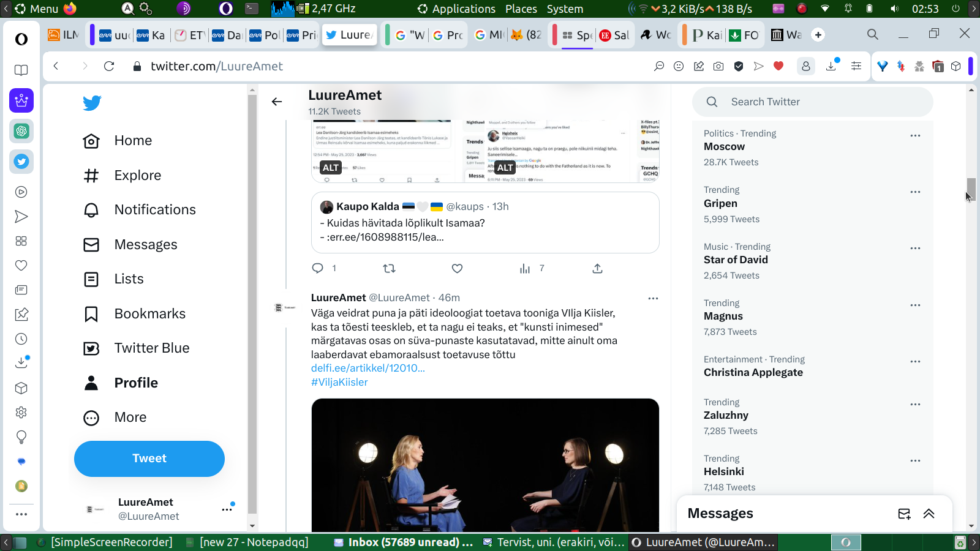The image size is (980, 551).
Task: Share the tweet quoting Kaupo Kalda
Action: tap(597, 268)
